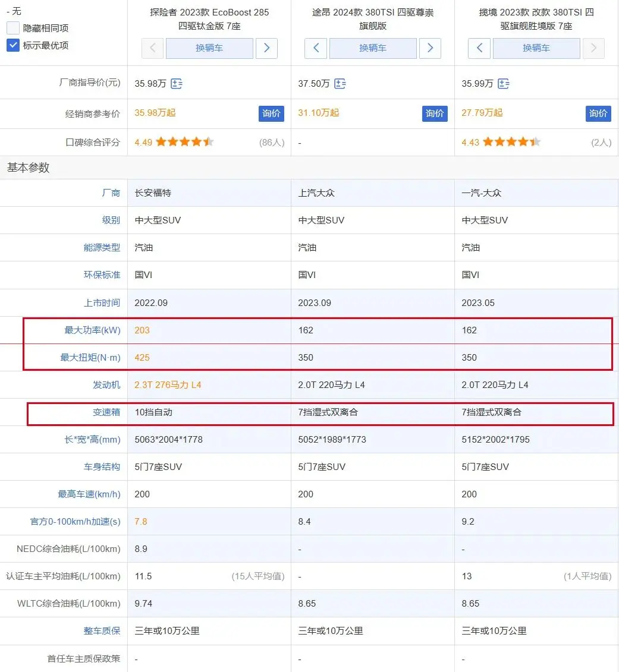
Task: Open dealer price 35.98万起 link
Action: (155, 113)
